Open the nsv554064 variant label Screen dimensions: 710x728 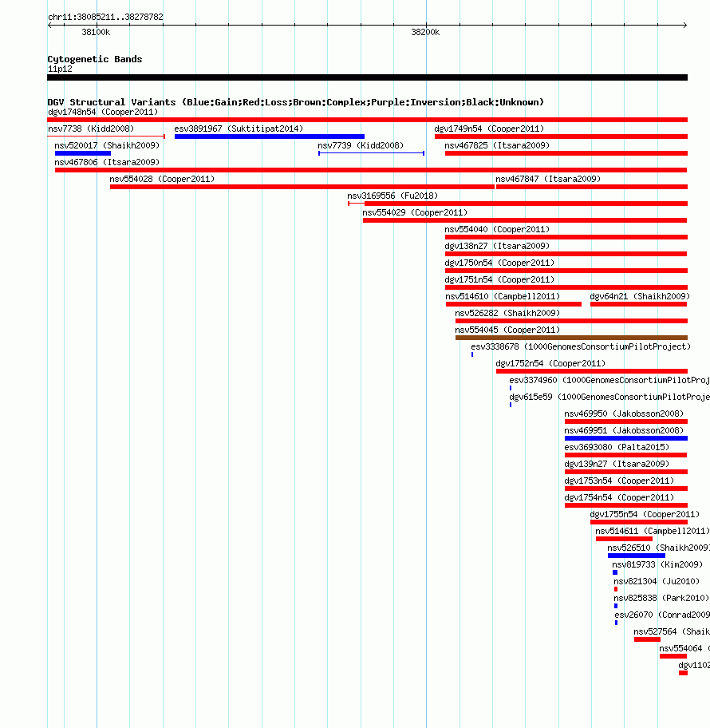(x=684, y=647)
